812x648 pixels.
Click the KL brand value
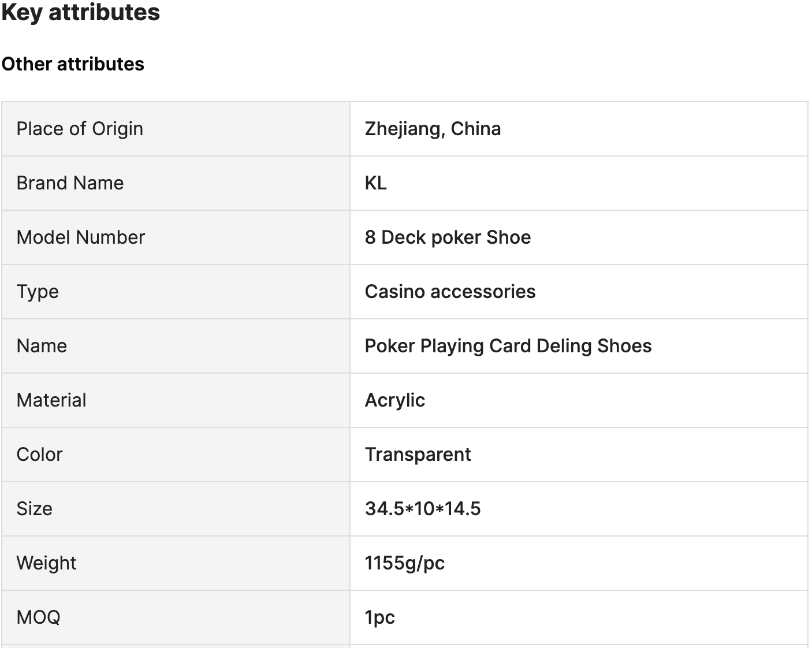point(375,183)
